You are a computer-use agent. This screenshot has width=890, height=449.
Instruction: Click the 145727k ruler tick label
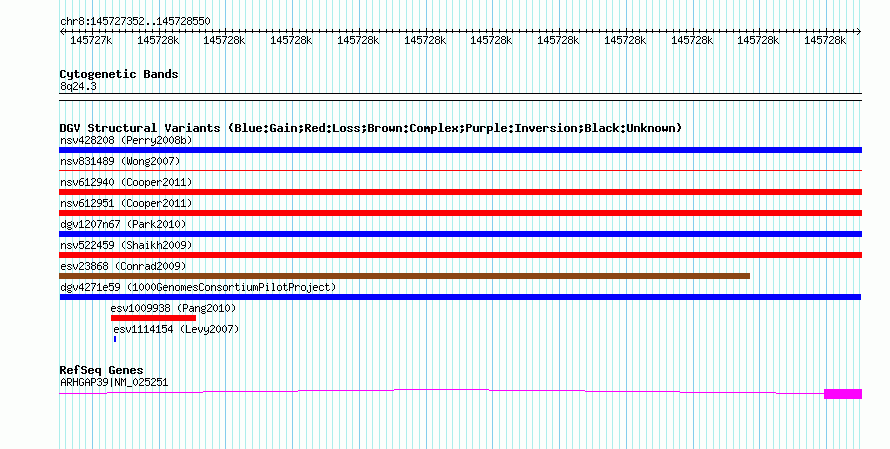coord(91,40)
